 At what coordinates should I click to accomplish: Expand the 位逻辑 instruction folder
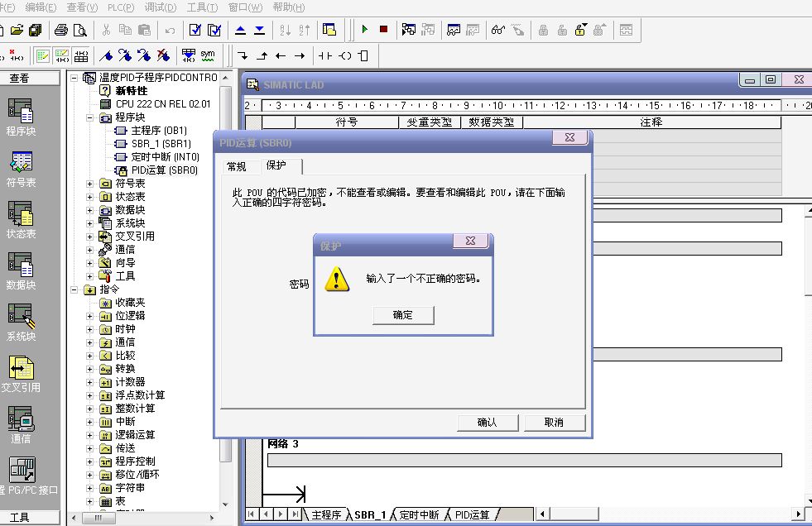[x=90, y=316]
